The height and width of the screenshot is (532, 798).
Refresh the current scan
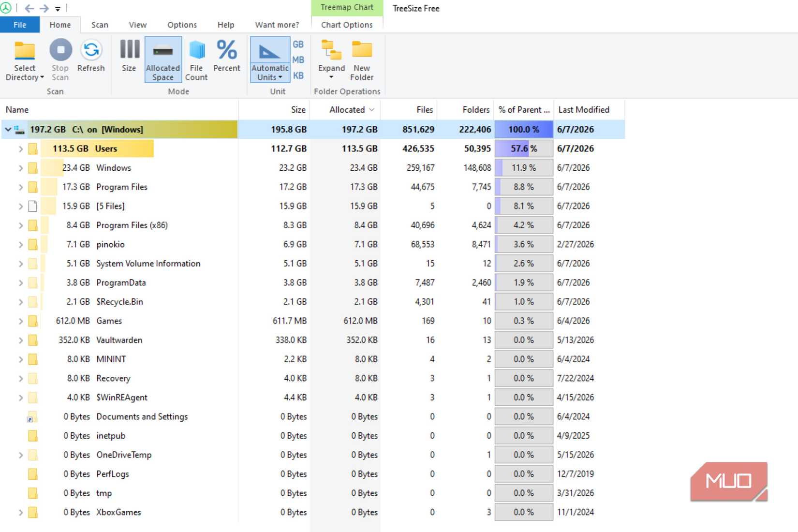91,56
